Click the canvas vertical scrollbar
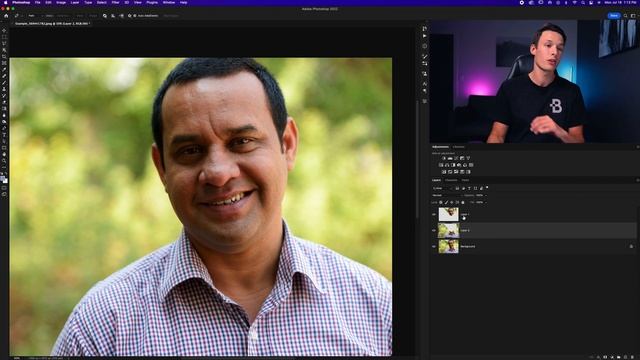640x360 pixels. [x=417, y=159]
